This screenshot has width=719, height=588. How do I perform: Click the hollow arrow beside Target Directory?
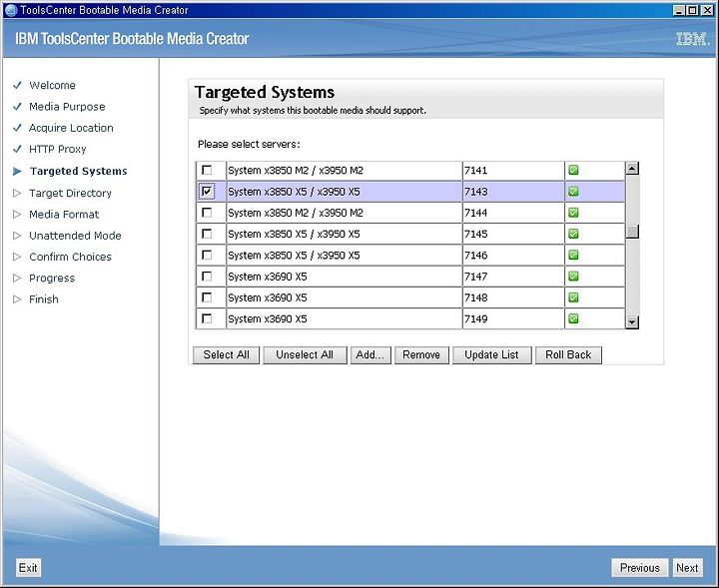point(17,193)
